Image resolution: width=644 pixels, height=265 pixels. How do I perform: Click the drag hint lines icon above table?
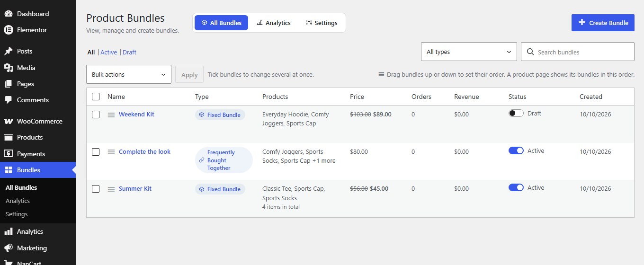(381, 74)
